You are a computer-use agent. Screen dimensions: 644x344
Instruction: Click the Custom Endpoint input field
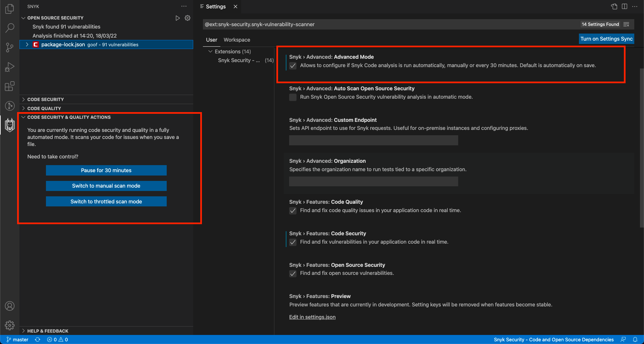tap(374, 140)
